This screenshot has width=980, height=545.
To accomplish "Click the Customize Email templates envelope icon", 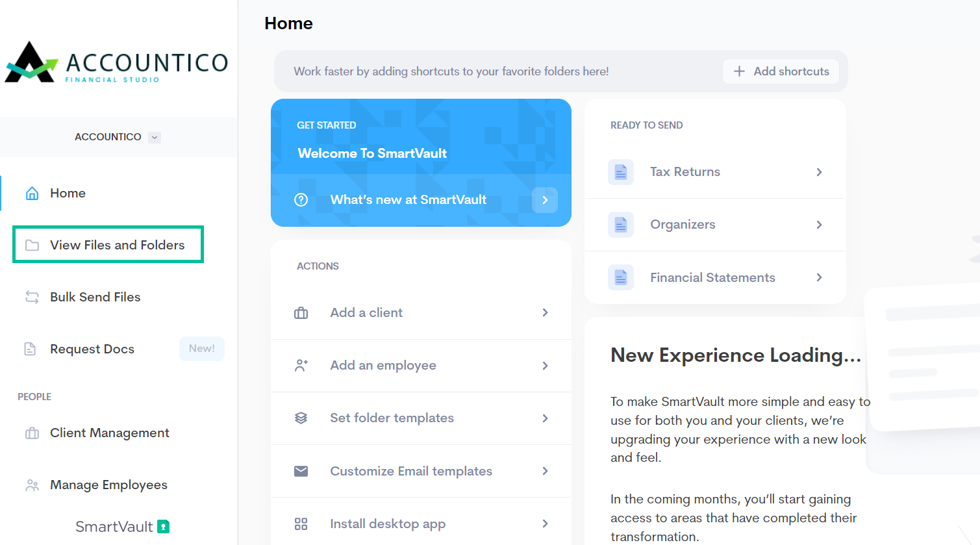I will tap(301, 471).
